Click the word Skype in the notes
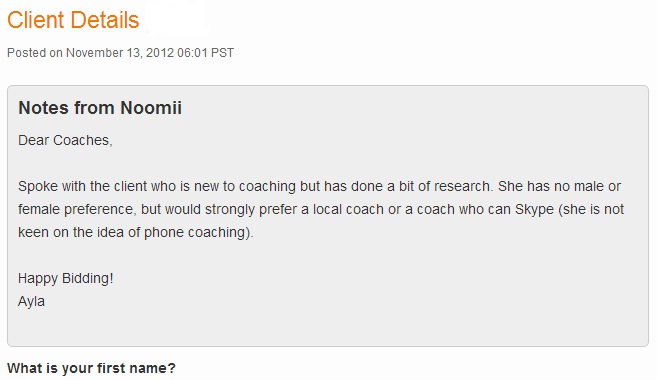Viewport: 657px width, 380px height. (534, 209)
